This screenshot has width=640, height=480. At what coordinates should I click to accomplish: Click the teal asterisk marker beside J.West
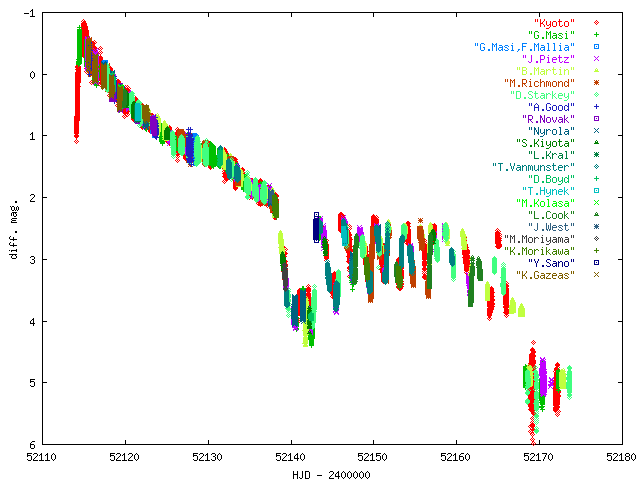[x=596, y=227]
